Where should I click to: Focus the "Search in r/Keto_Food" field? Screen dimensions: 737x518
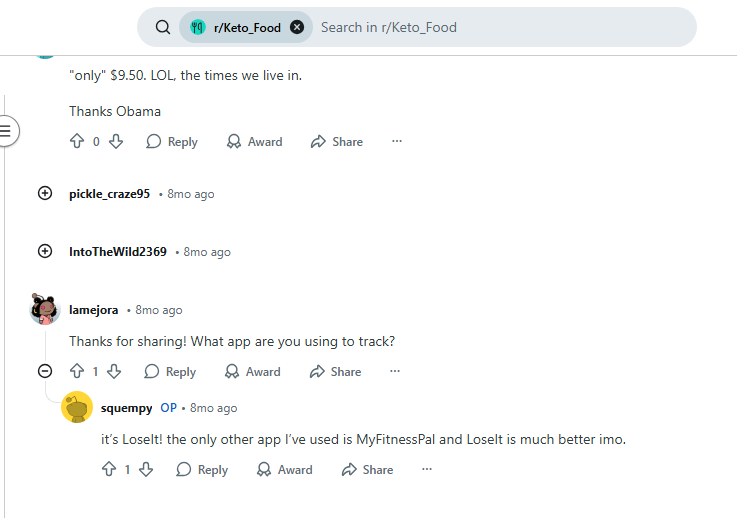[x=500, y=28]
